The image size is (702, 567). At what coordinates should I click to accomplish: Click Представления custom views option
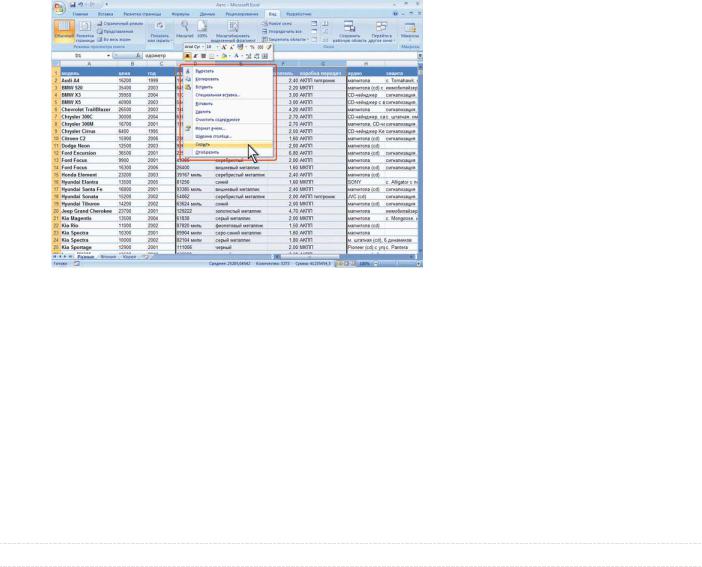click(115, 31)
